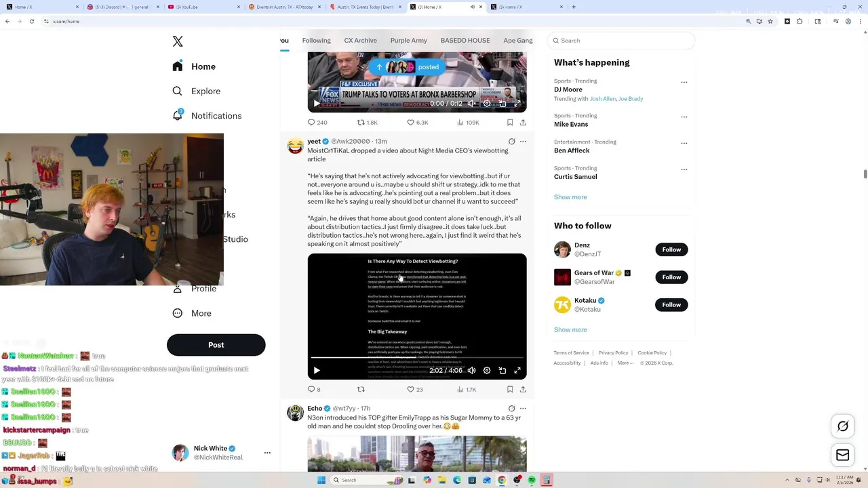The height and width of the screenshot is (488, 868).
Task: Open options for Ben Affleck trend
Action: tap(684, 143)
